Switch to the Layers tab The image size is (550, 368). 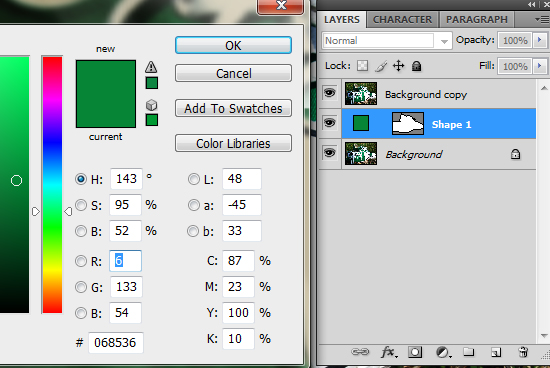pyautogui.click(x=342, y=20)
